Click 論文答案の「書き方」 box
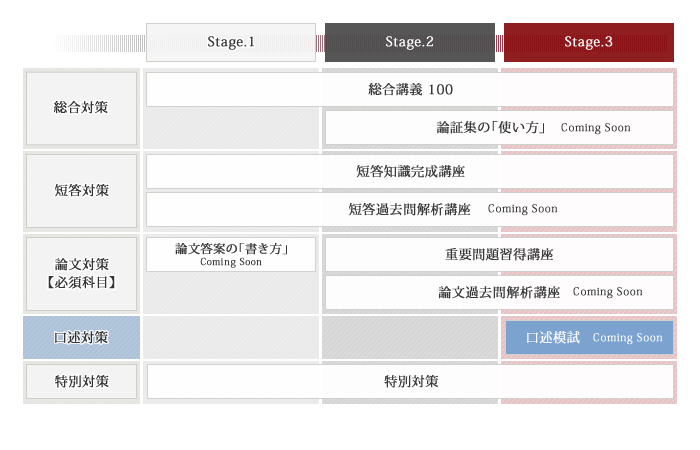The image size is (700, 450). coord(231,254)
